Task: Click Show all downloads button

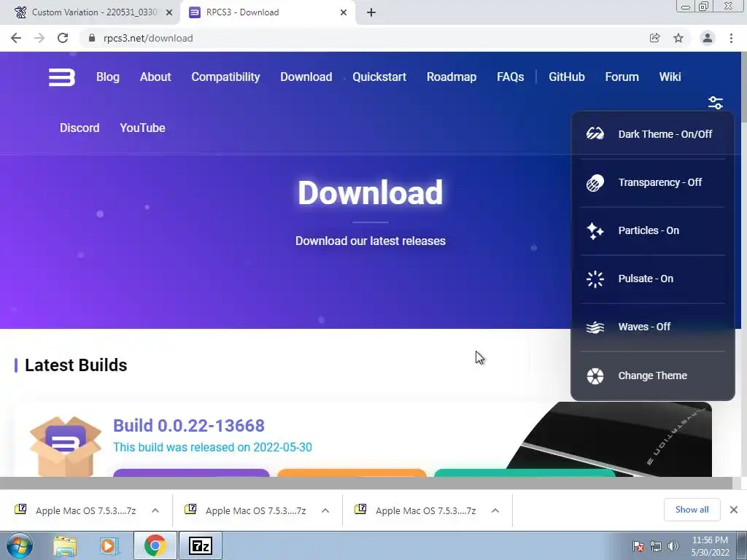Action: tap(692, 510)
